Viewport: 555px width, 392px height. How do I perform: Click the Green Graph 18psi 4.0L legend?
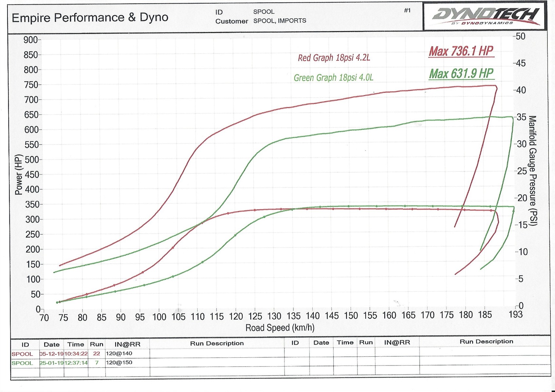tap(333, 78)
